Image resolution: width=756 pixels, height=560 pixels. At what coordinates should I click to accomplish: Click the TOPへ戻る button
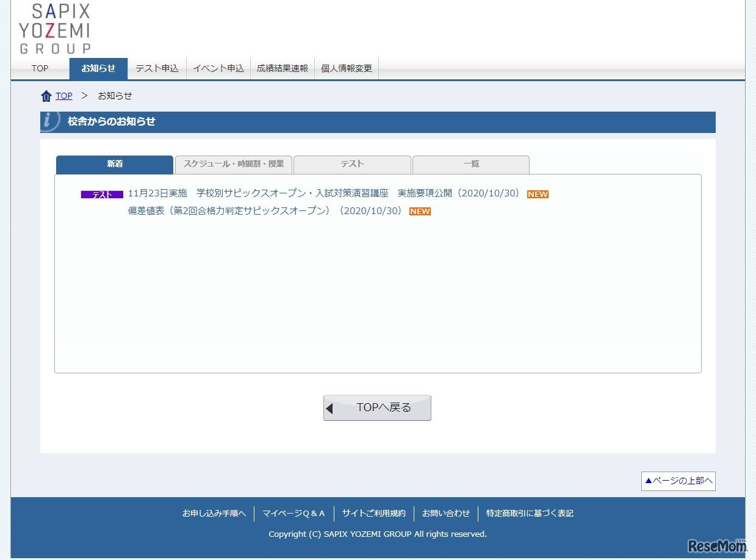(x=377, y=407)
